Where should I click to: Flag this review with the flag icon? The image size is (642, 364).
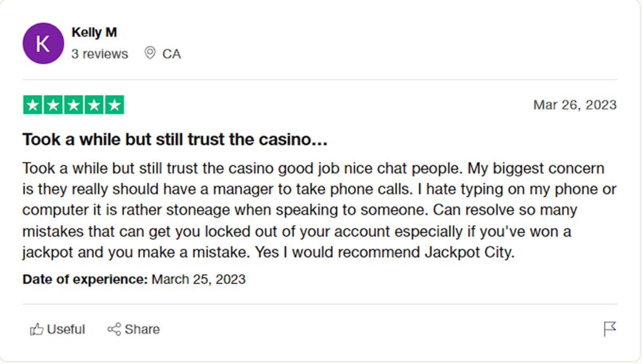point(610,329)
